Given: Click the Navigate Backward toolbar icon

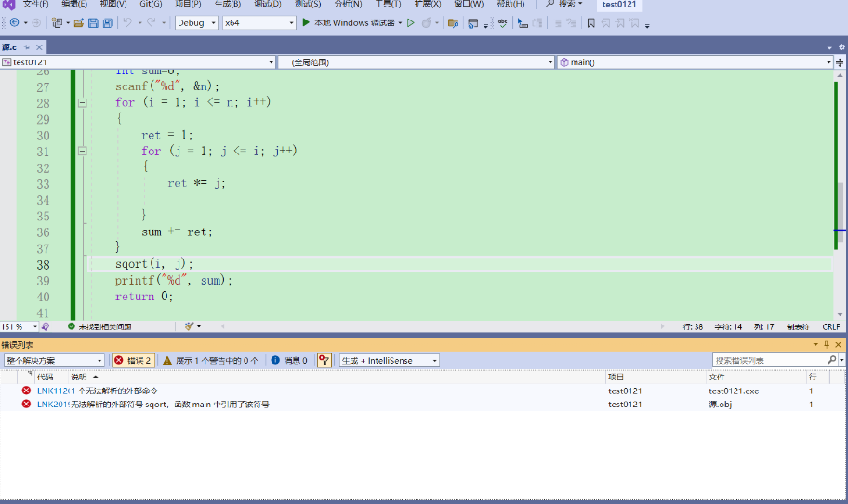Looking at the screenshot, I should click(x=15, y=22).
